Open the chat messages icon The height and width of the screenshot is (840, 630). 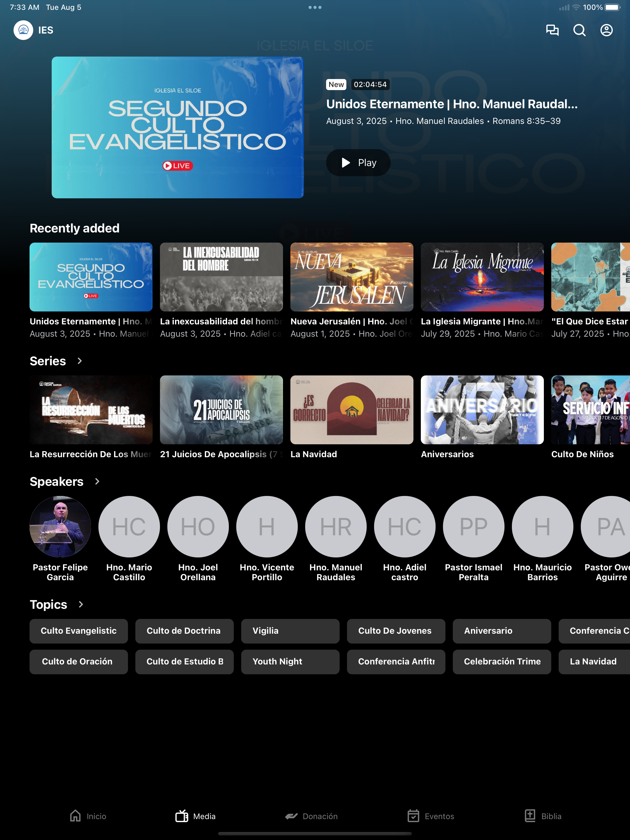point(552,30)
